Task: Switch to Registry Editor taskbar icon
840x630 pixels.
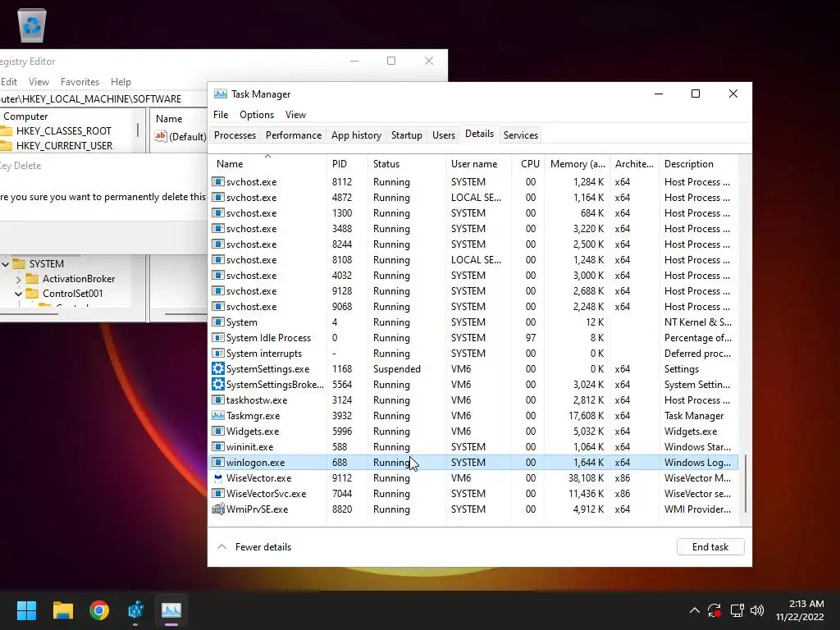Action: (x=135, y=610)
